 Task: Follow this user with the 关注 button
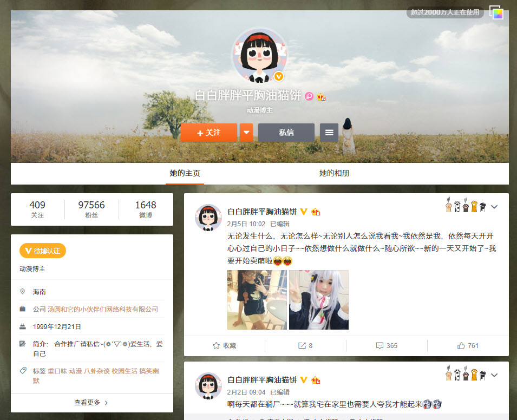[208, 133]
